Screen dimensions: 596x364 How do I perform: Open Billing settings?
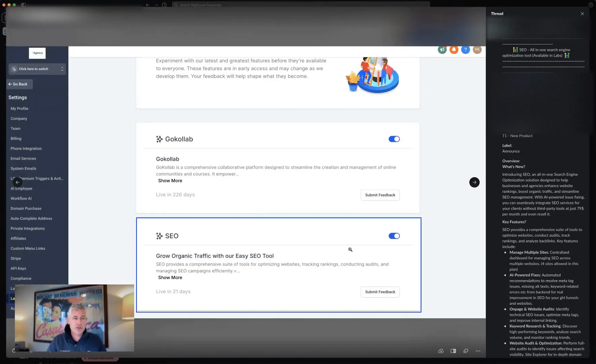click(x=16, y=139)
